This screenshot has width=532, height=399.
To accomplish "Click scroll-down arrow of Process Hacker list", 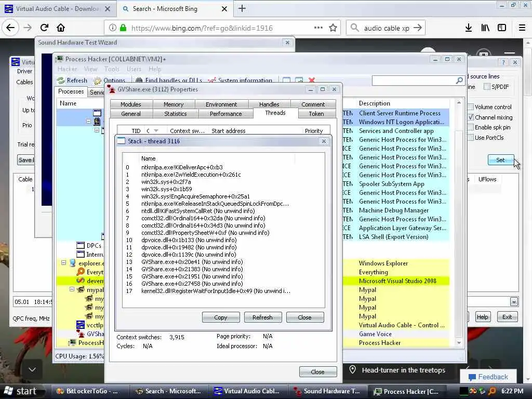I will coord(459,342).
